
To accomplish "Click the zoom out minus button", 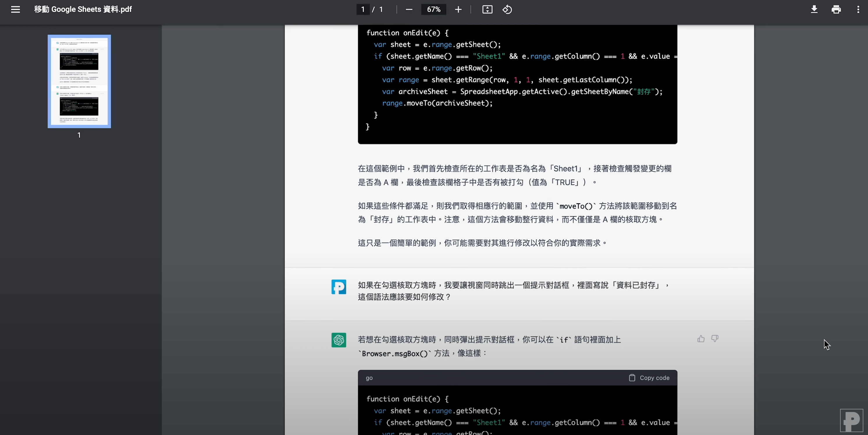I will (x=409, y=9).
